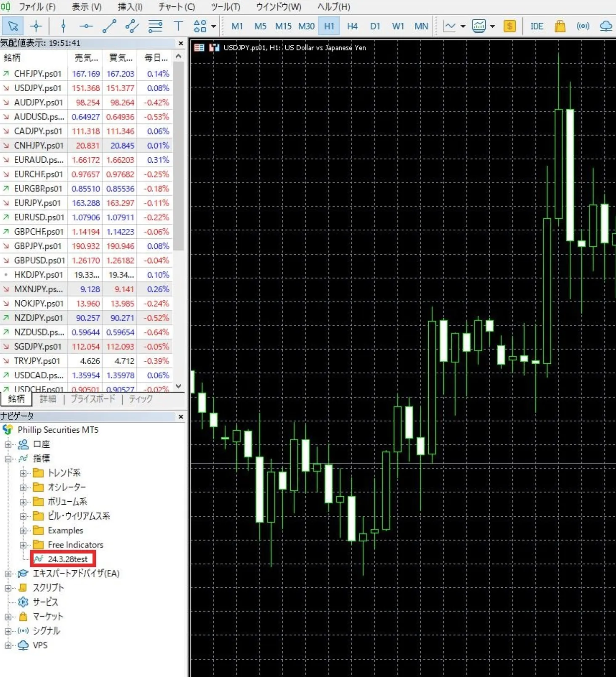Select the crosshair cursor tool
Screen dimensions: 616x677
(36, 26)
